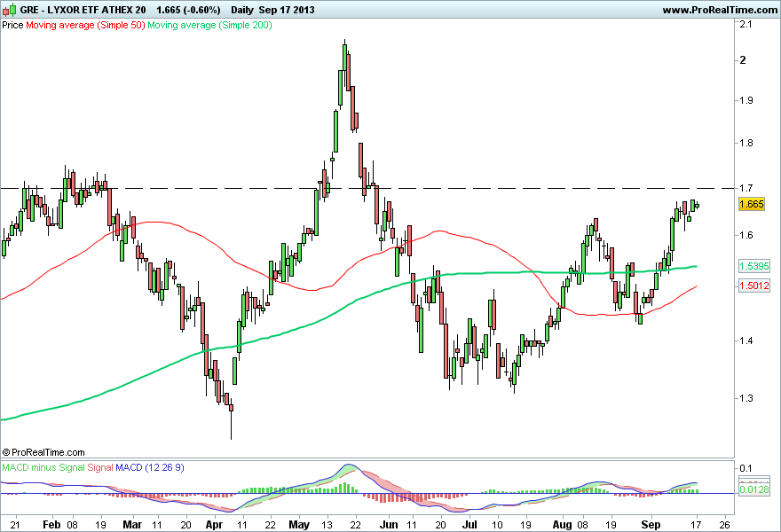The image size is (781, 532).
Task: Click the Feb label on the date axis
Action: click(51, 525)
